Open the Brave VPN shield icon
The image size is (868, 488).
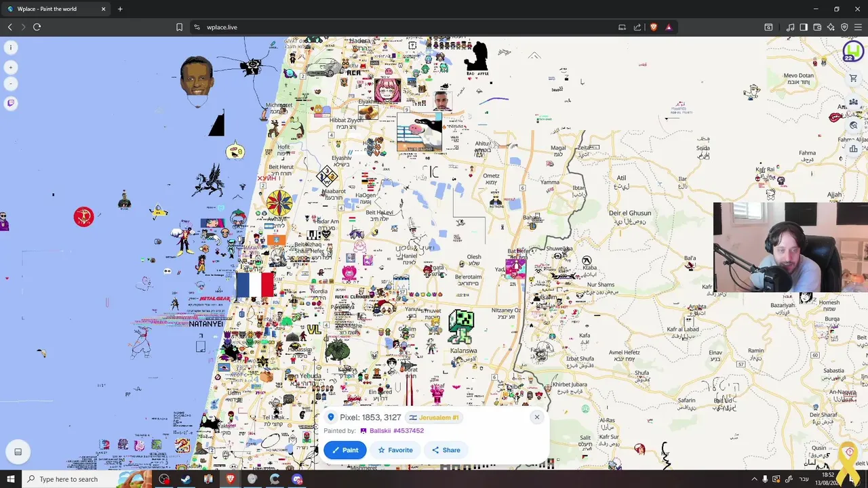coord(844,27)
